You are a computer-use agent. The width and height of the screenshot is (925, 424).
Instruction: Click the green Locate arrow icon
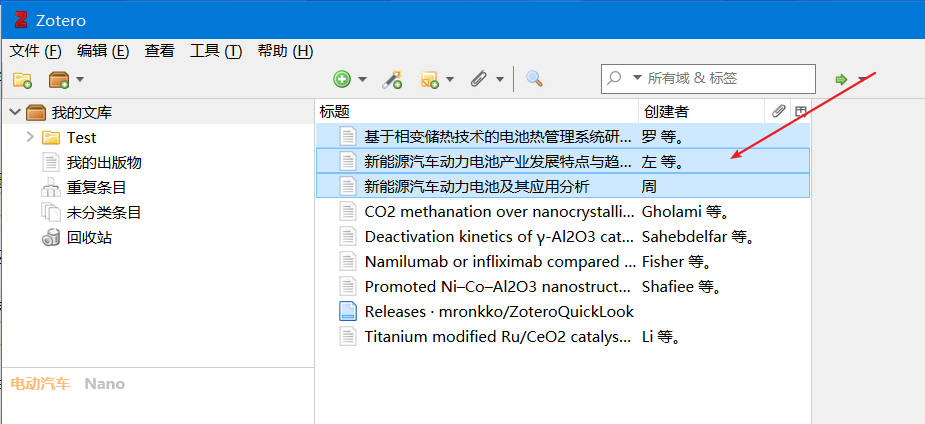(x=841, y=79)
